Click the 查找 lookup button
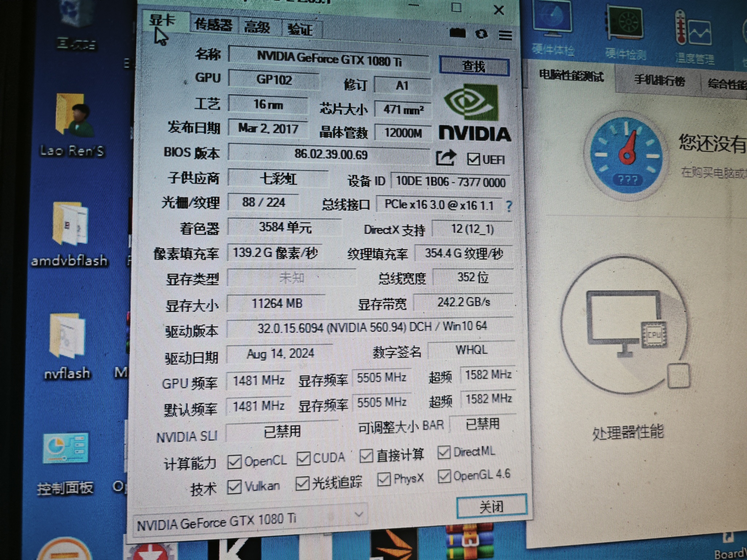This screenshot has height=560, width=747. tap(474, 66)
